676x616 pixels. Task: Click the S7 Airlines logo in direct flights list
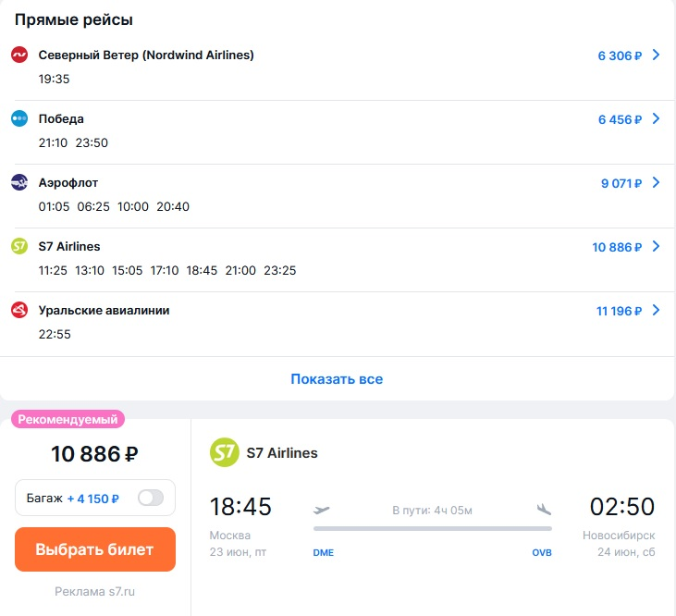pos(19,246)
